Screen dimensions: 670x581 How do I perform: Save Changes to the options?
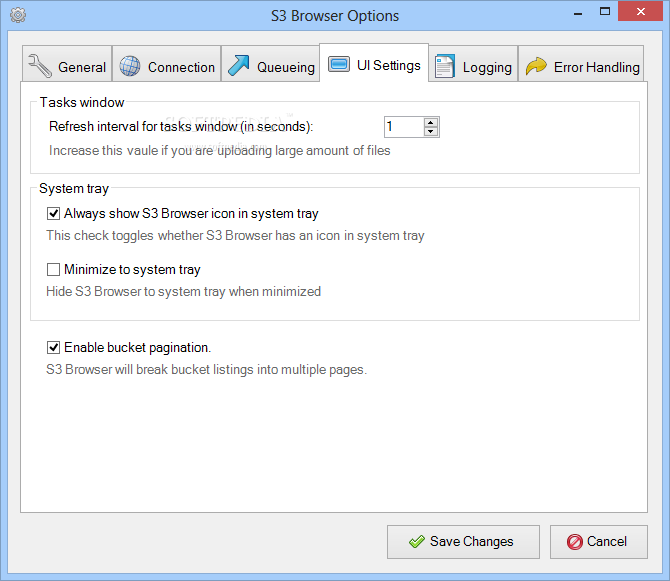click(x=463, y=542)
